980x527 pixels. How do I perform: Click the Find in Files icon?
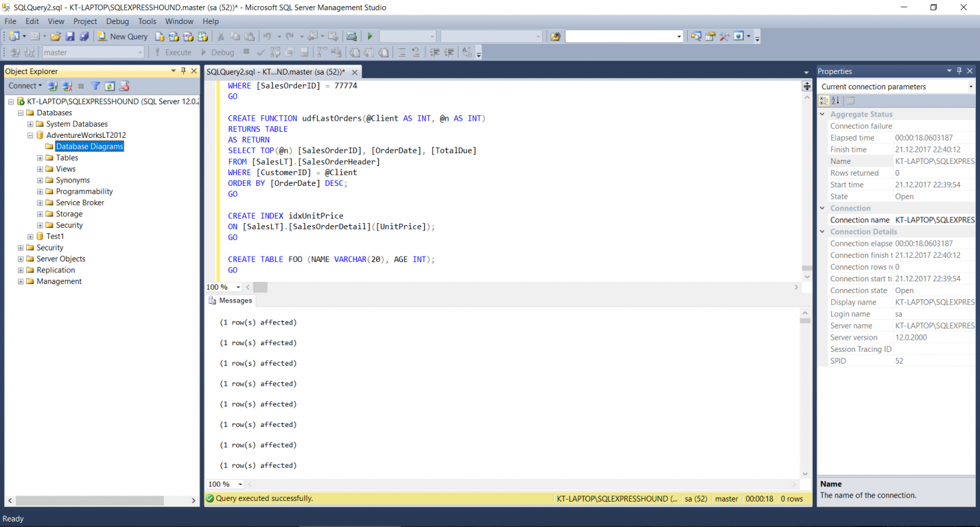click(555, 36)
